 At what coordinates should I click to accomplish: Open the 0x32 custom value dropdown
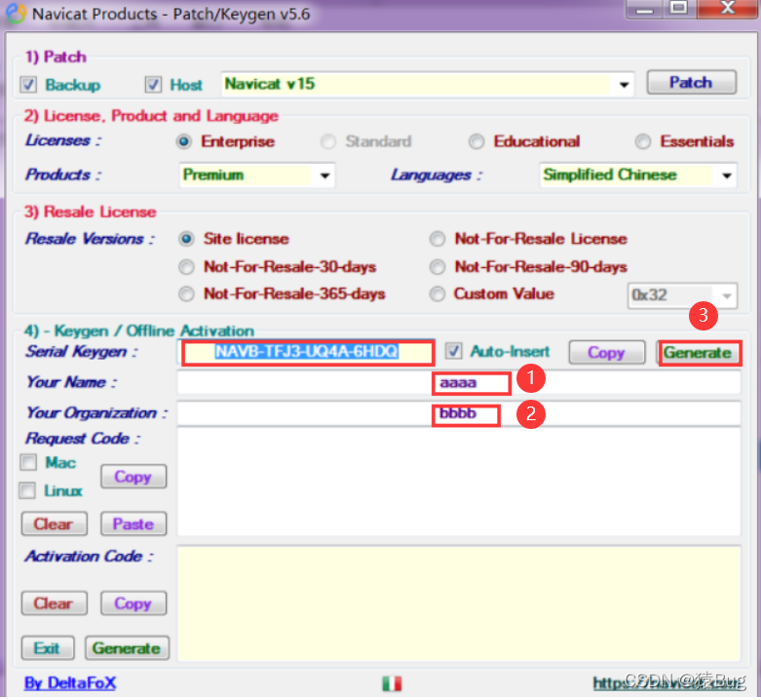(682, 295)
